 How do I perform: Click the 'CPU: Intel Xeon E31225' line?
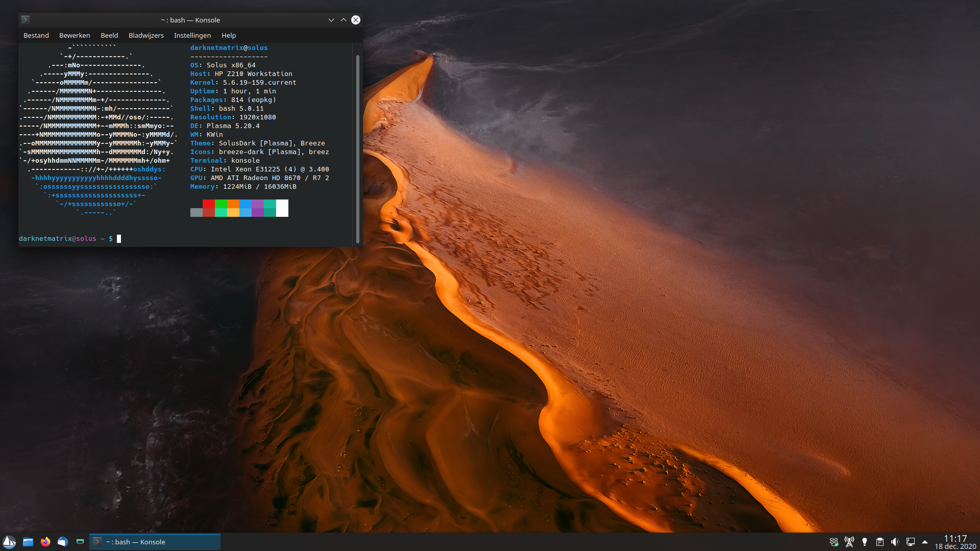[x=260, y=169]
